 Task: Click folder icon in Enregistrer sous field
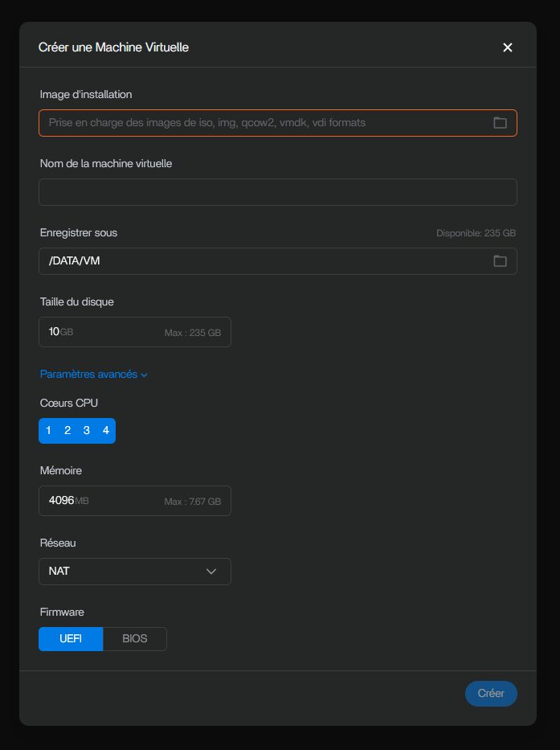click(500, 261)
